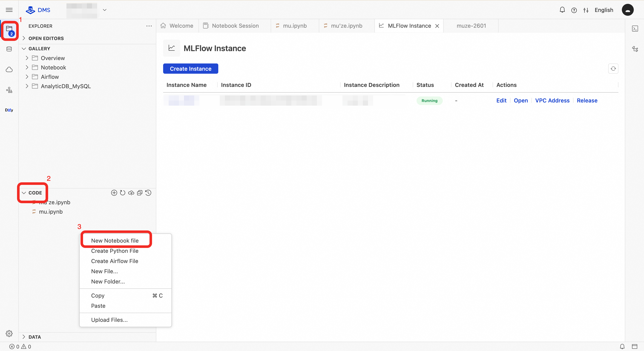This screenshot has height=351, width=644.
Task: Open the preferences sliders icon
Action: pyautogui.click(x=586, y=10)
